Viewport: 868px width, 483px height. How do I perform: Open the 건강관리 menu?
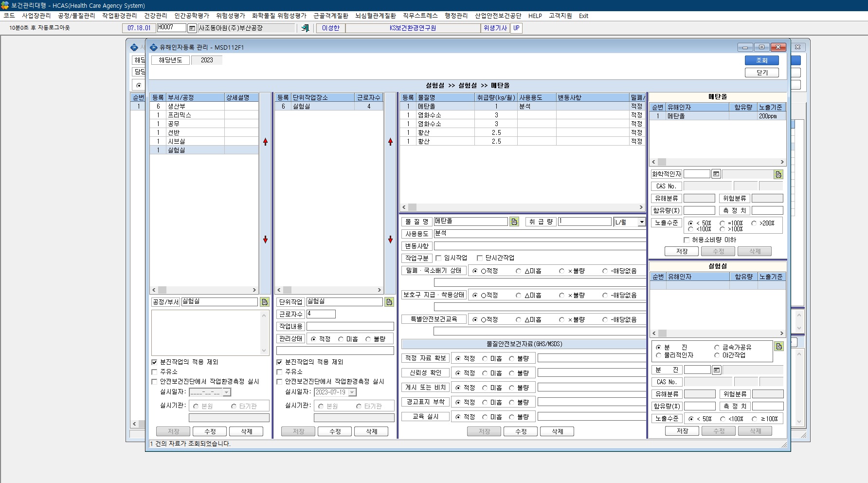pos(155,16)
